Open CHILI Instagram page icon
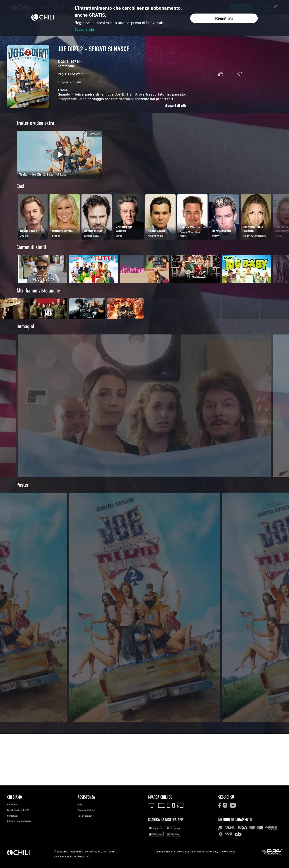The image size is (289, 868). [225, 805]
